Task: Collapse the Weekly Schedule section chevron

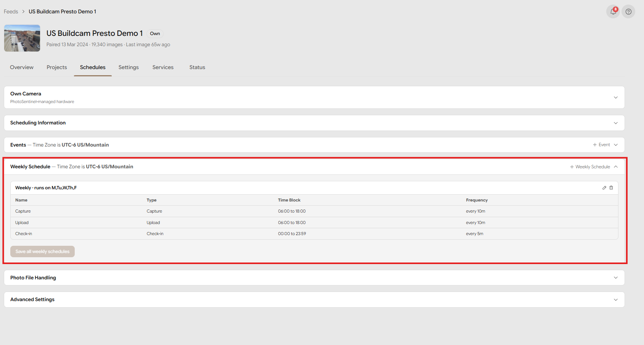Action: [x=615, y=167]
